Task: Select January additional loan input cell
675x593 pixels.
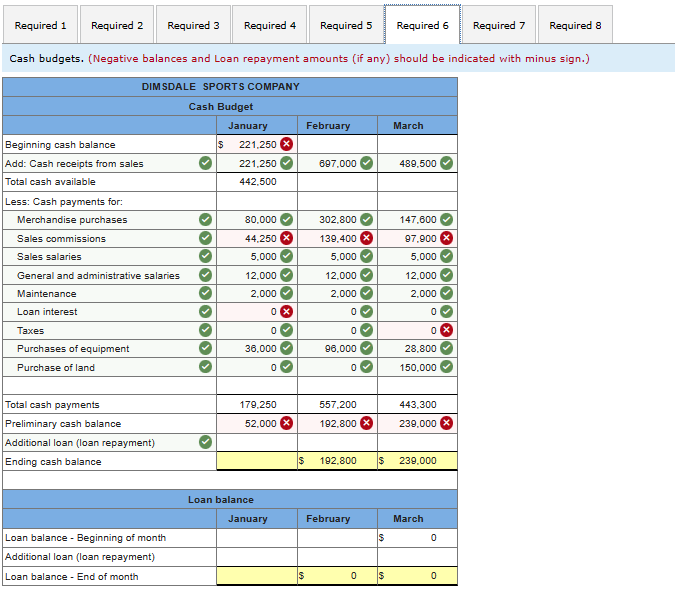Action: pos(257,442)
